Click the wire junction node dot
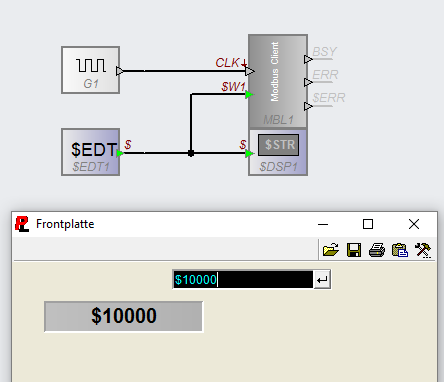 pyautogui.click(x=191, y=153)
